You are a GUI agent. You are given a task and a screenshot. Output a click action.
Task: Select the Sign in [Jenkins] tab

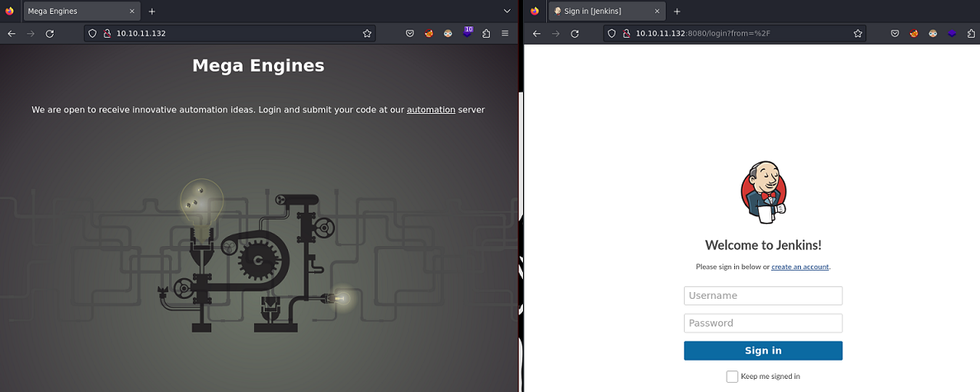[599, 12]
